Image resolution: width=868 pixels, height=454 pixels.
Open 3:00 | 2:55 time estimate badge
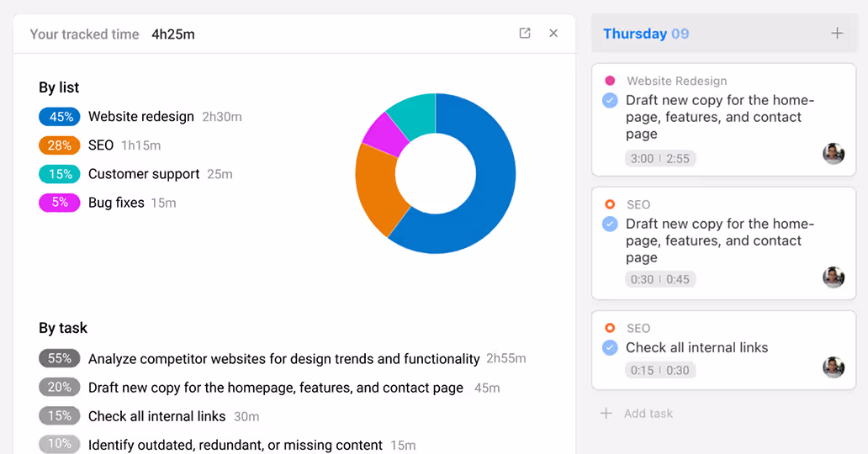660,159
